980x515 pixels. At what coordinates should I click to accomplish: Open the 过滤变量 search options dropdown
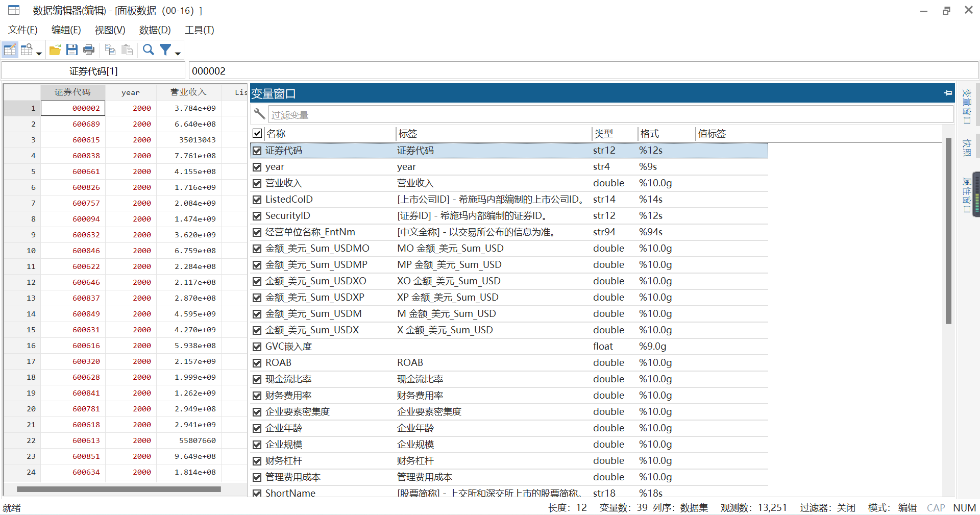pyautogui.click(x=259, y=114)
